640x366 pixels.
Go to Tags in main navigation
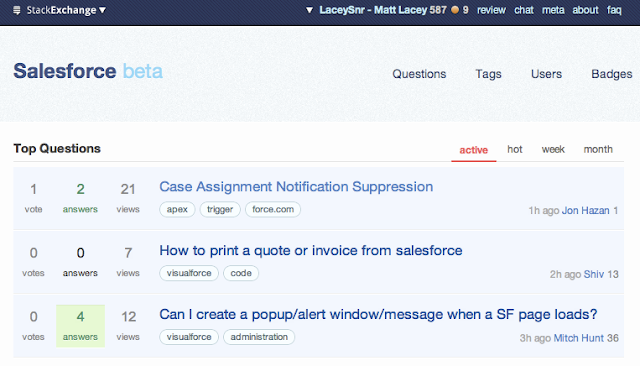click(488, 74)
